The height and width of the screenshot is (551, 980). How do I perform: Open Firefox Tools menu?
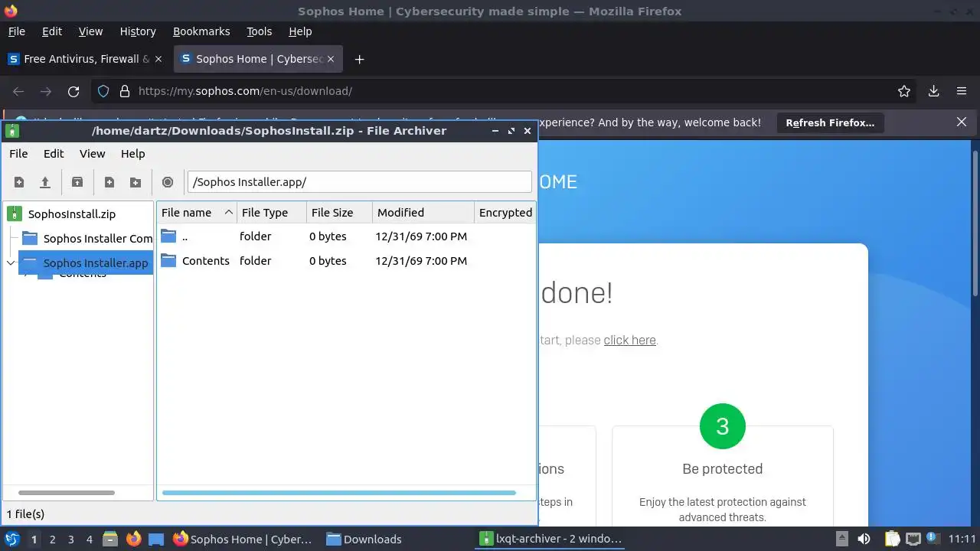click(259, 31)
